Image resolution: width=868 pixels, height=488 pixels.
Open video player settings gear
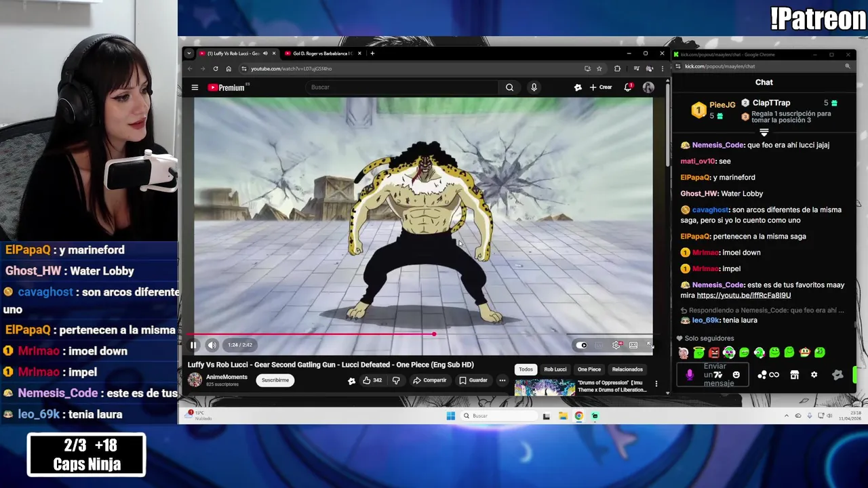coord(616,345)
